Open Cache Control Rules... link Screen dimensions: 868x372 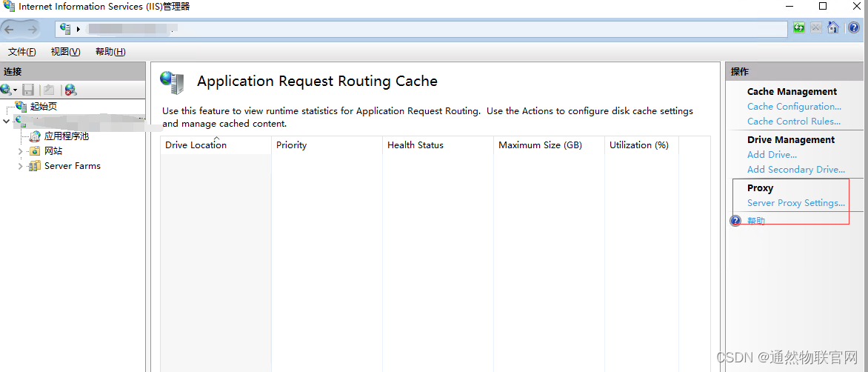(x=794, y=122)
